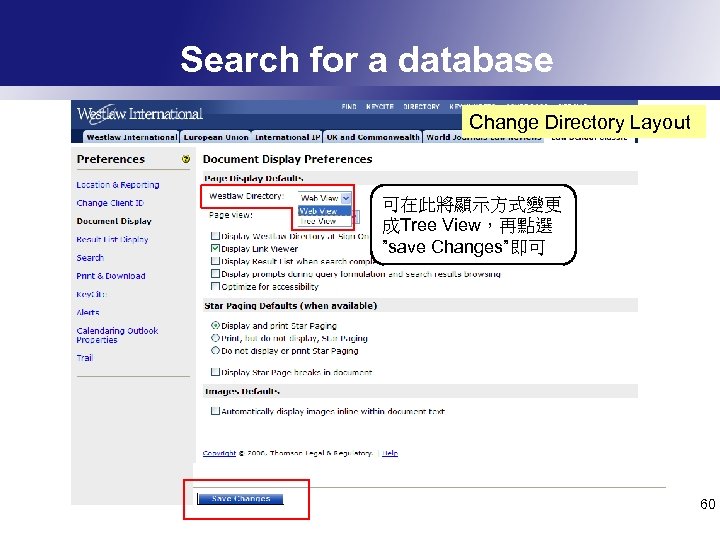
Task: Select Print, but do not display, Star Paging
Action: click(x=215, y=338)
